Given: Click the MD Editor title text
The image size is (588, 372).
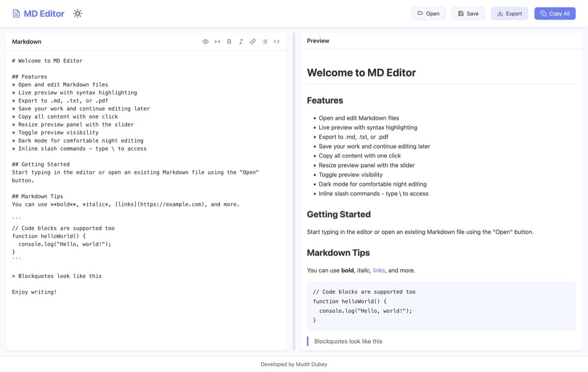Looking at the screenshot, I should coord(44,14).
